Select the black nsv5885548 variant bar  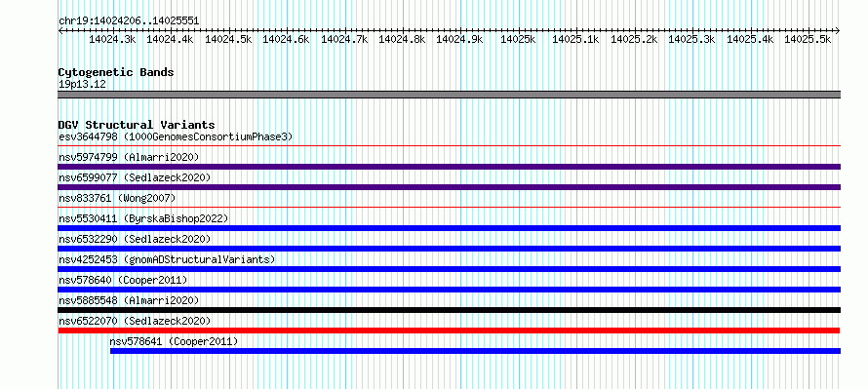(x=450, y=310)
